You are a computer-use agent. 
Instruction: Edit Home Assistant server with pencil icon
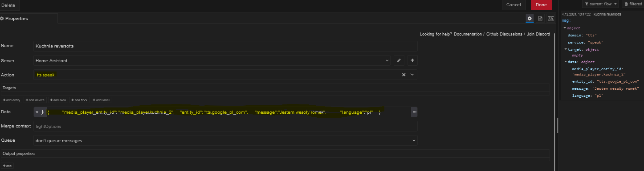[399, 60]
